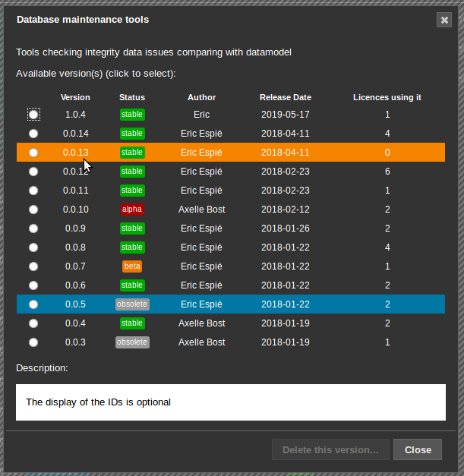Choose the version 0.0.5 radio button
The height and width of the screenshot is (476, 464).
pyautogui.click(x=33, y=304)
